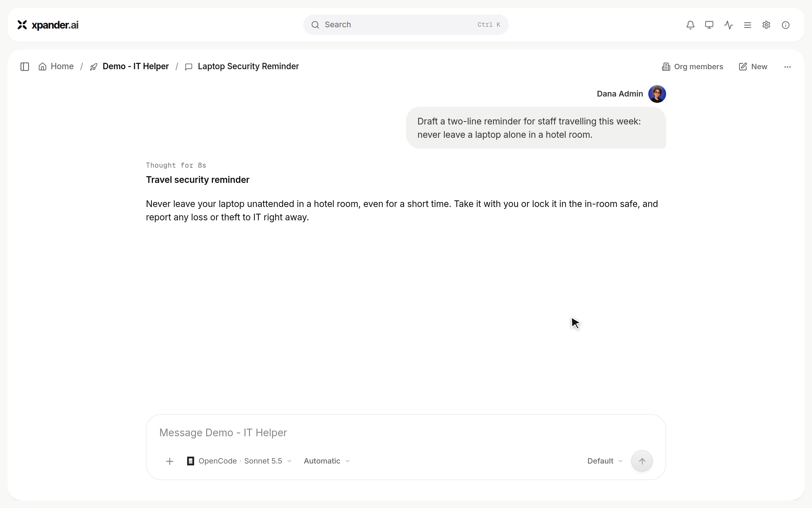
Task: Open the three-dot more options menu
Action: pos(788,67)
